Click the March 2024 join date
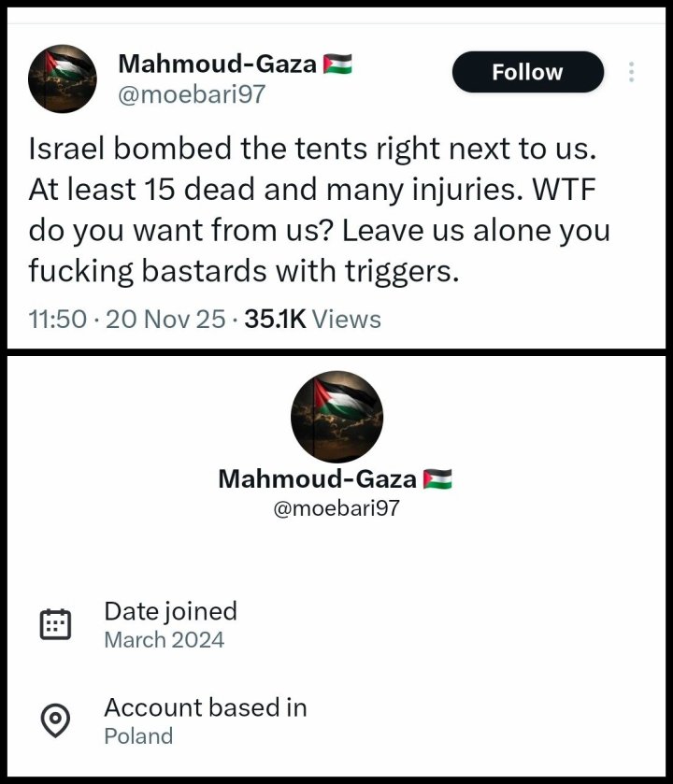The width and height of the screenshot is (673, 784). [164, 640]
